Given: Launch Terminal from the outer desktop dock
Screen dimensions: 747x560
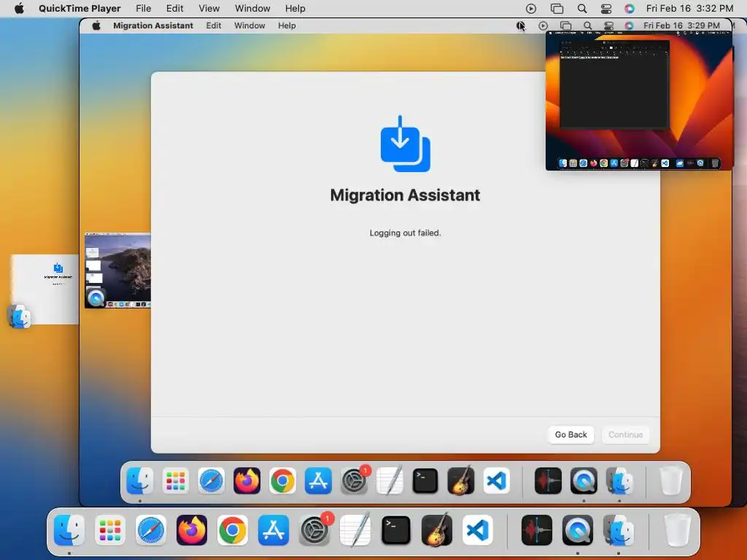Looking at the screenshot, I should coord(396,530).
